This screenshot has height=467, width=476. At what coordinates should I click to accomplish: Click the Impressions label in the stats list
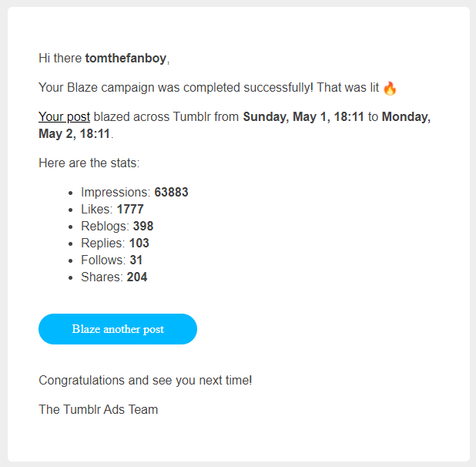pyautogui.click(x=114, y=193)
